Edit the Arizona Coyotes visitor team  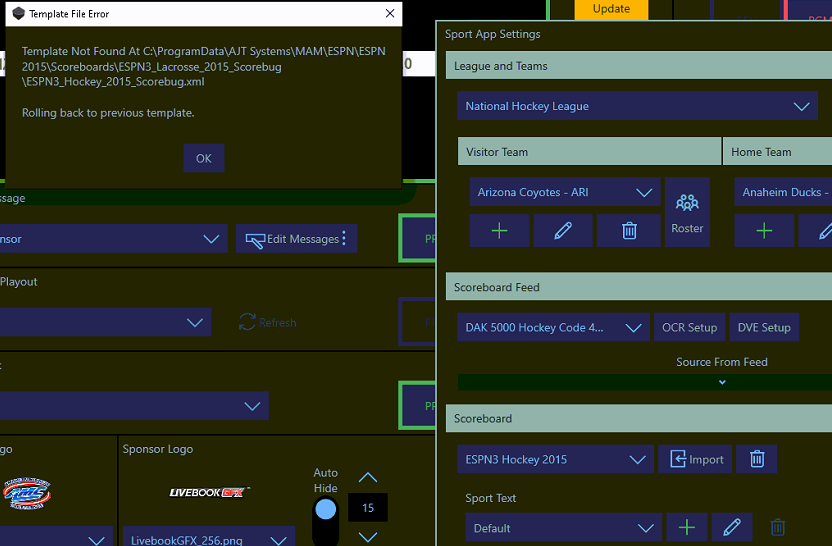pyautogui.click(x=563, y=231)
